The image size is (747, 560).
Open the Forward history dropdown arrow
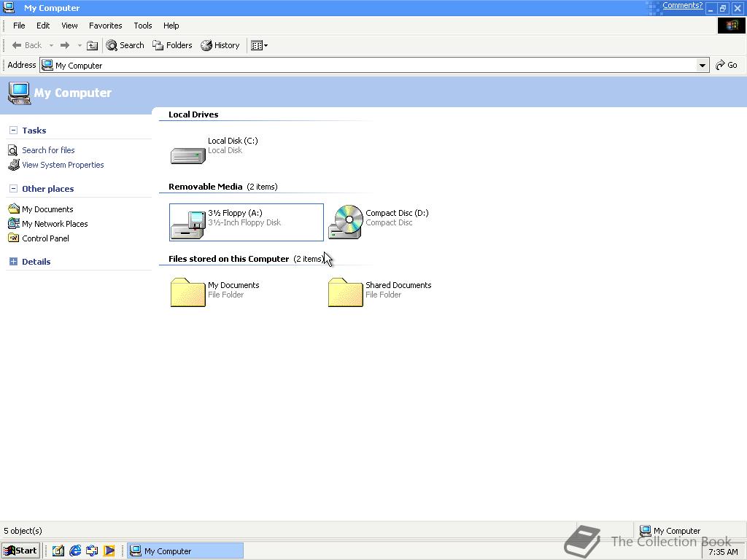[x=80, y=45]
